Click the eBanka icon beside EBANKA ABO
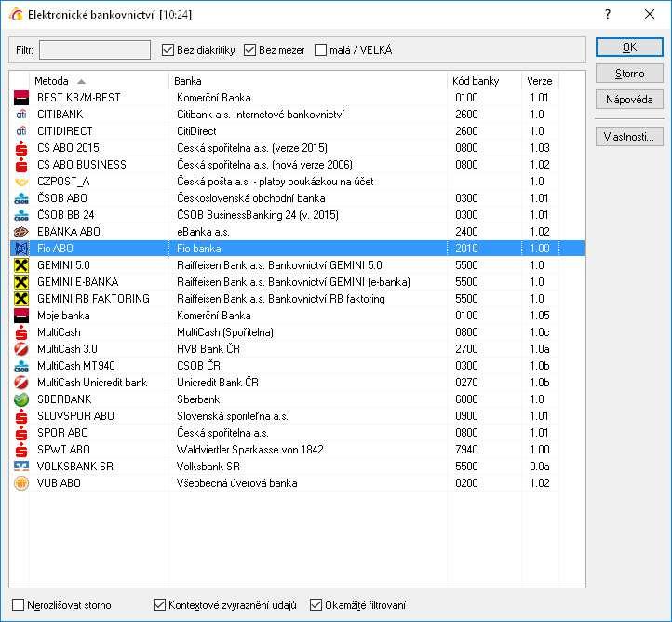Screen dimensions: 672x622 pos(21,232)
